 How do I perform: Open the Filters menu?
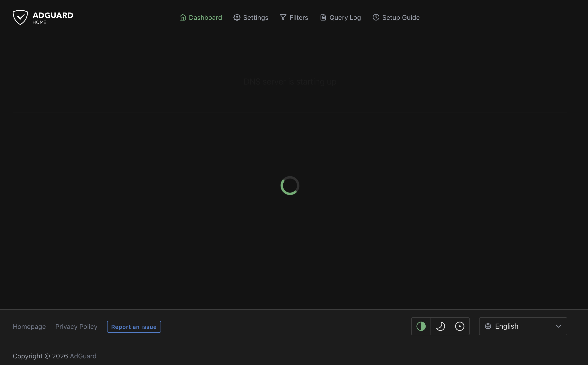298,17
